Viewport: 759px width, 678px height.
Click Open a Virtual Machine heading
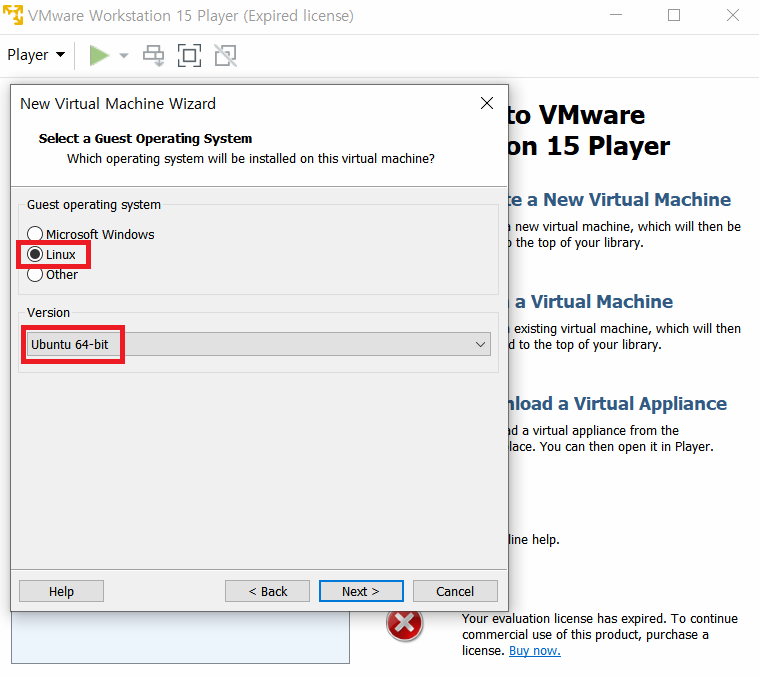coord(591,302)
